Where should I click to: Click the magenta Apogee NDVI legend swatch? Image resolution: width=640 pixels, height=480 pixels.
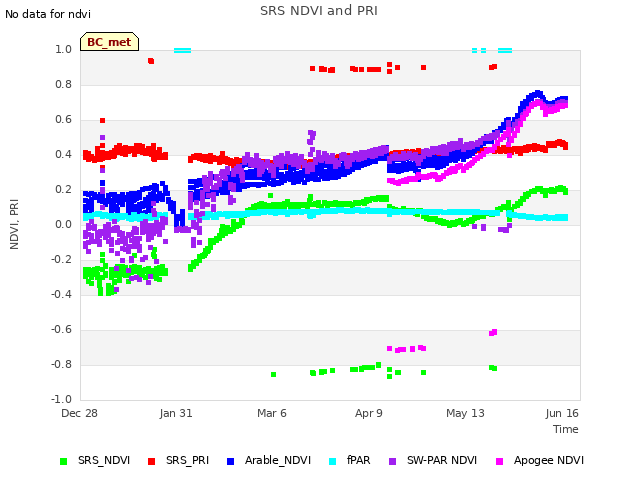(x=499, y=461)
